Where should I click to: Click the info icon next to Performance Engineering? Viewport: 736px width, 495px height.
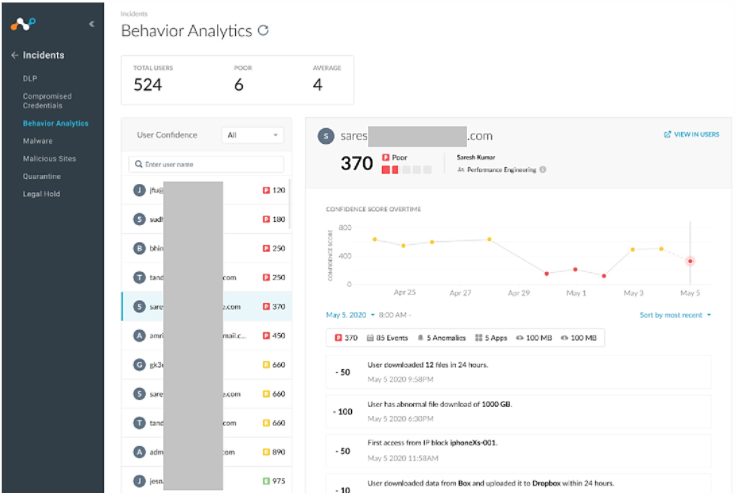click(x=543, y=170)
